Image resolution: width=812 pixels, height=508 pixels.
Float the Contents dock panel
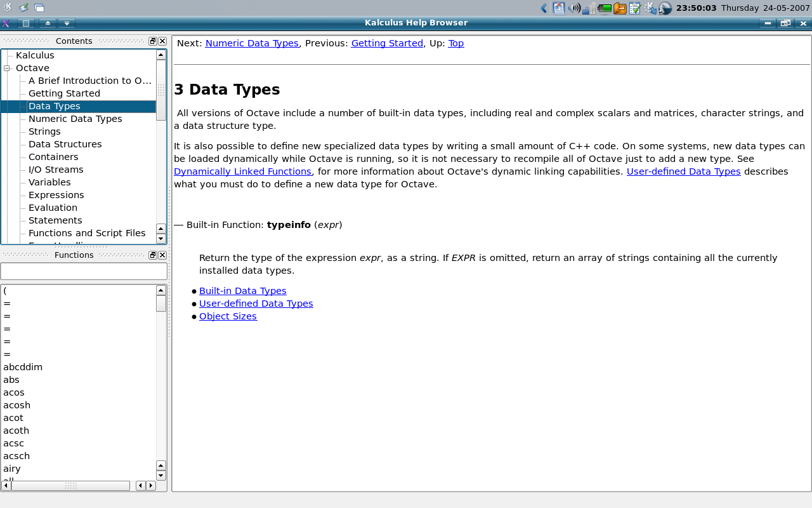[x=153, y=41]
